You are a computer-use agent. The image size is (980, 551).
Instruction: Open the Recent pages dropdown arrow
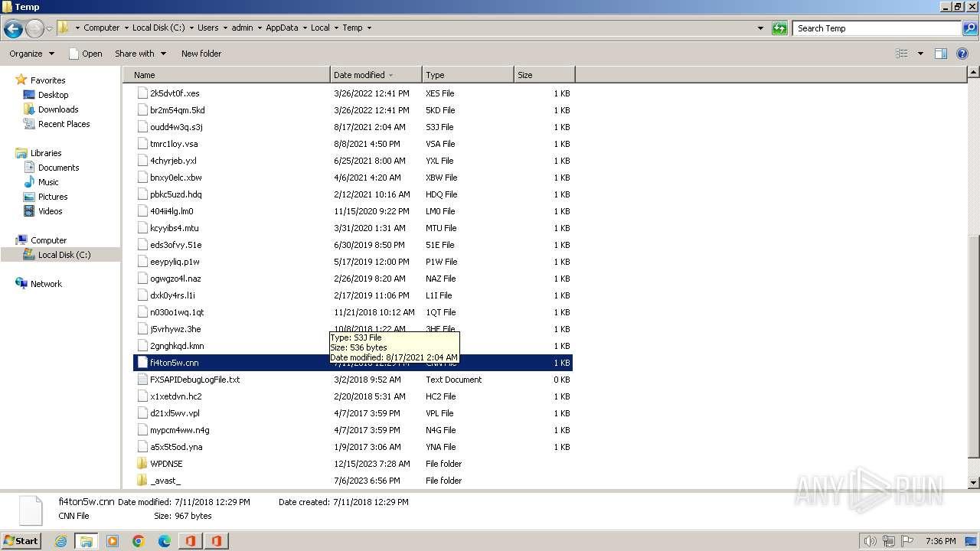pos(49,29)
